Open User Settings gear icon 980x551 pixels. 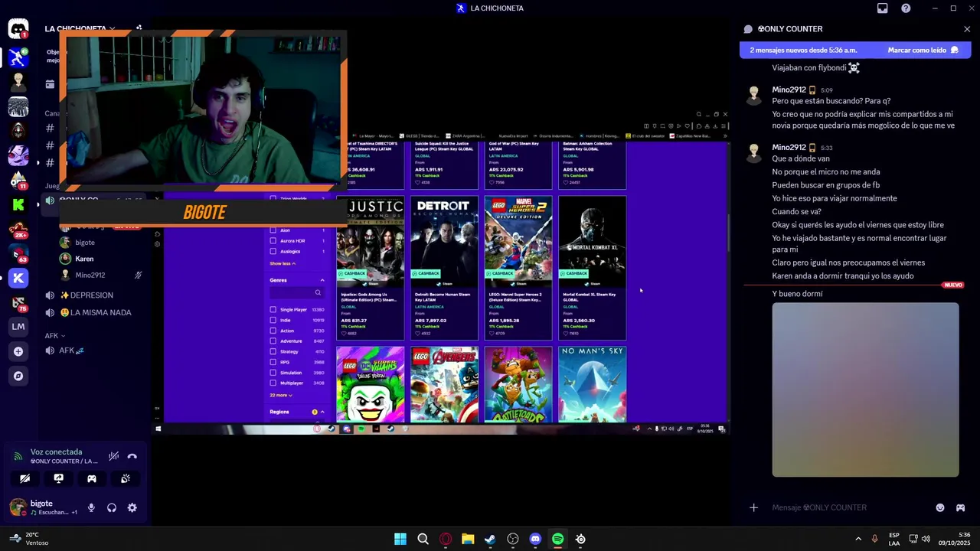[x=132, y=507]
